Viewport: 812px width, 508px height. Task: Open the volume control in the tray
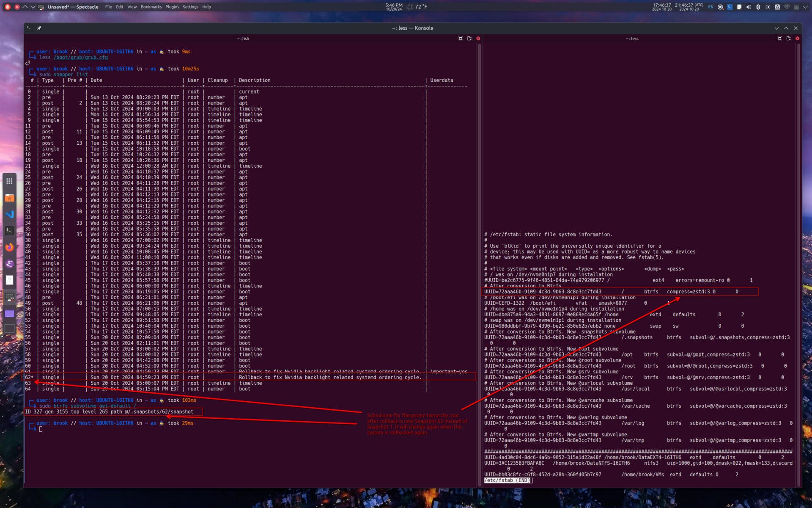pyautogui.click(x=749, y=7)
